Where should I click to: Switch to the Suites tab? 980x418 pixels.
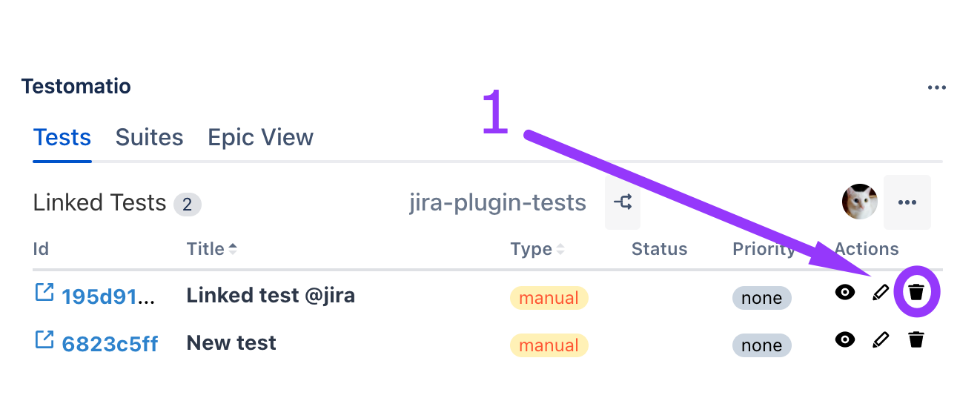149,138
